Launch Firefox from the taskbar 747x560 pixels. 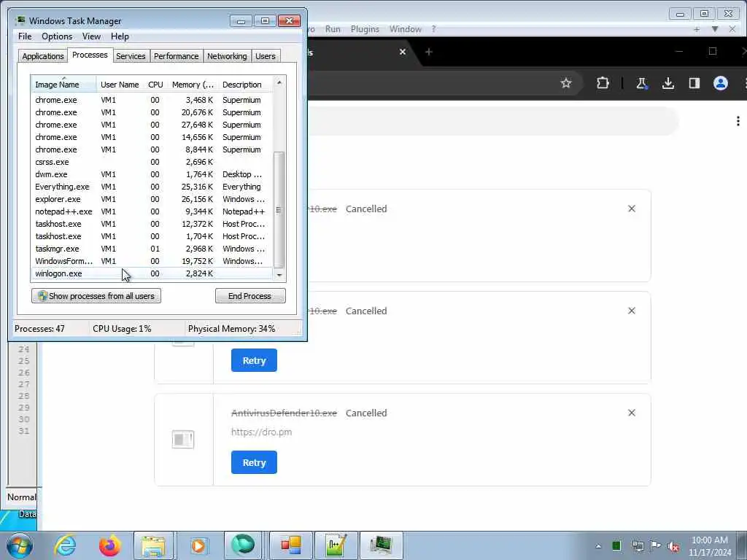pos(109,545)
